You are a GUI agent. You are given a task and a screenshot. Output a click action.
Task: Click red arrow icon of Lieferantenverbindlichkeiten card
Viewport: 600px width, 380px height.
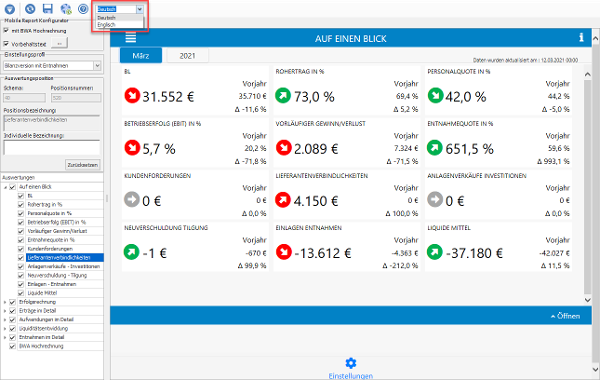coord(283,200)
